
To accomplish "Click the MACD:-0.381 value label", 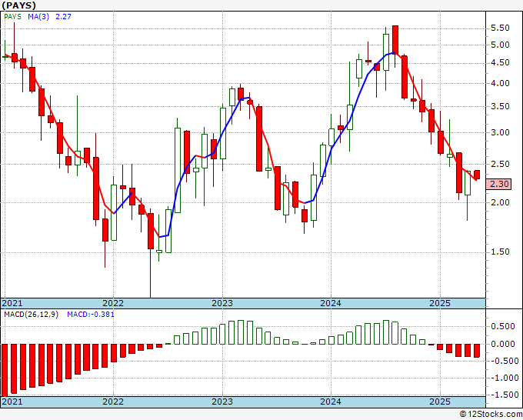I will pos(91,315).
